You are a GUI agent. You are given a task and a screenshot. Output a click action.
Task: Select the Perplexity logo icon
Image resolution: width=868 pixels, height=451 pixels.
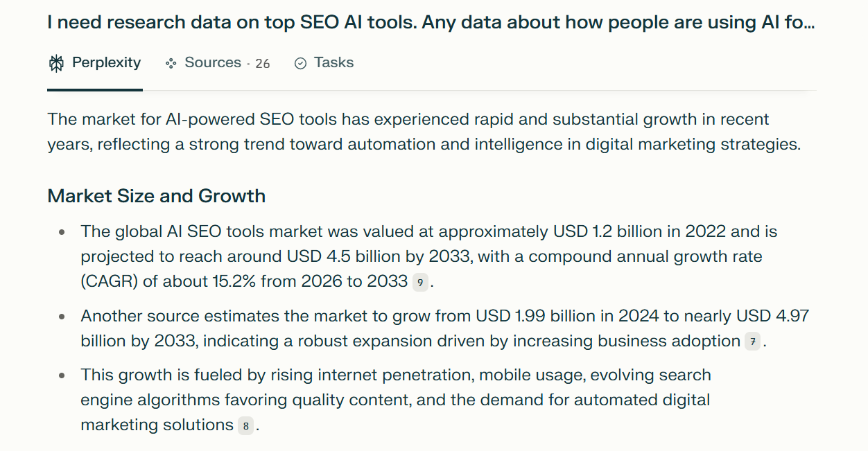(55, 62)
